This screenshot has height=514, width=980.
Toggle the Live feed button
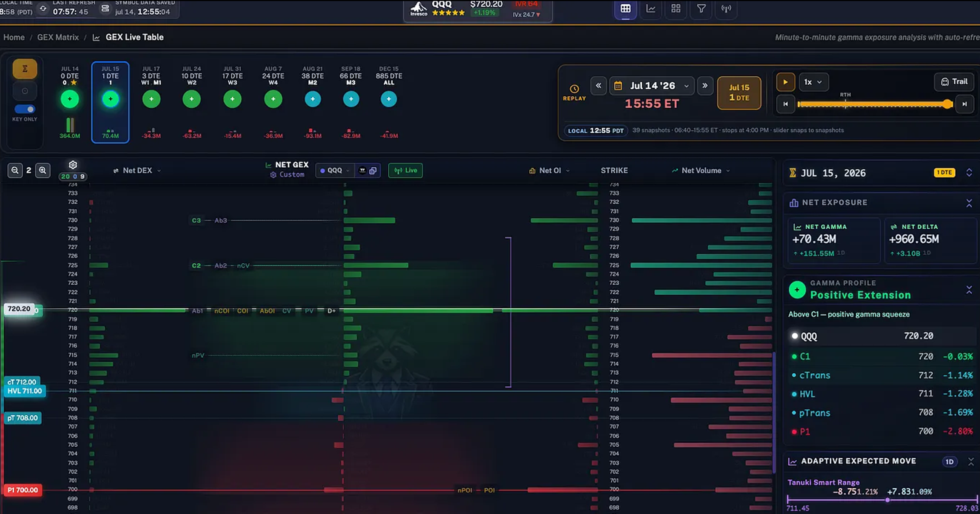click(405, 171)
